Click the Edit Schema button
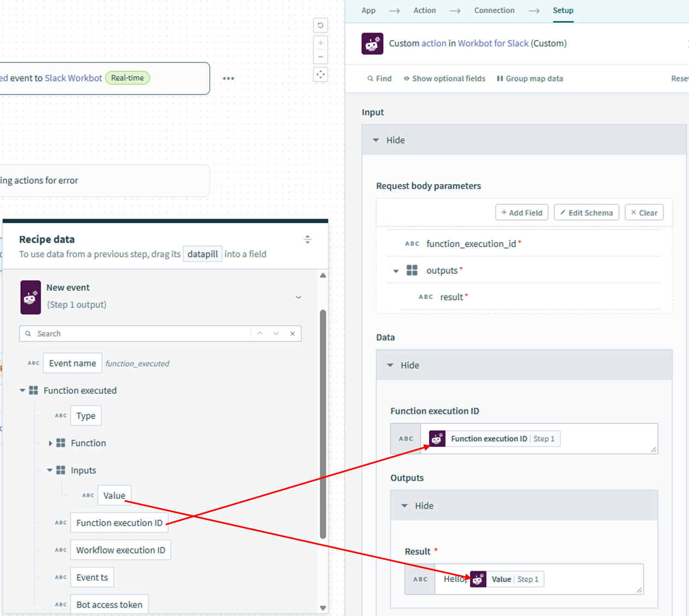 [587, 212]
